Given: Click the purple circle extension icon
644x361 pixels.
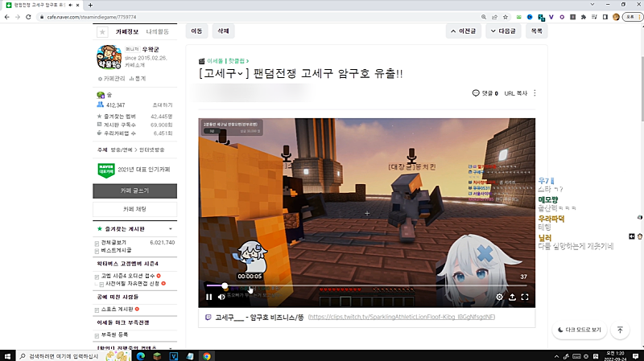Looking at the screenshot, I should click(562, 17).
